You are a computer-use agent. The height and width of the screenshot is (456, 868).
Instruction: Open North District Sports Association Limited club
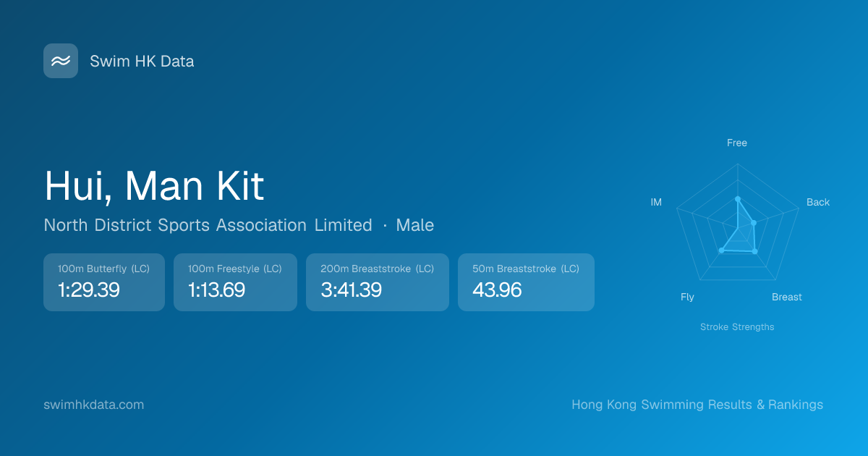click(208, 225)
